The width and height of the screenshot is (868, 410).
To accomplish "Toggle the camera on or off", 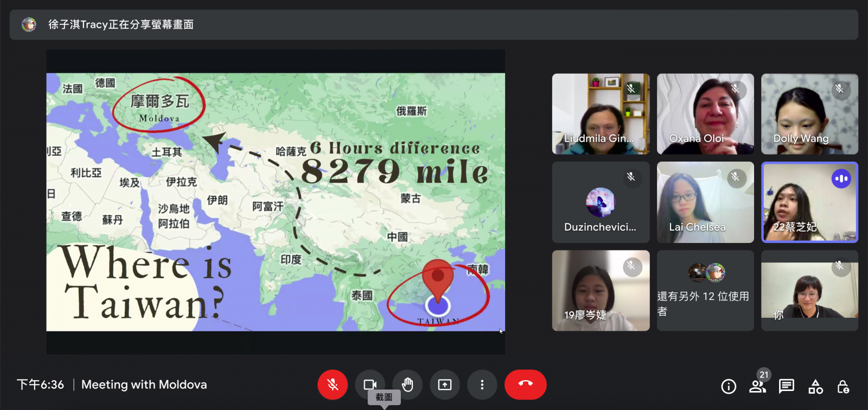I will [x=370, y=385].
